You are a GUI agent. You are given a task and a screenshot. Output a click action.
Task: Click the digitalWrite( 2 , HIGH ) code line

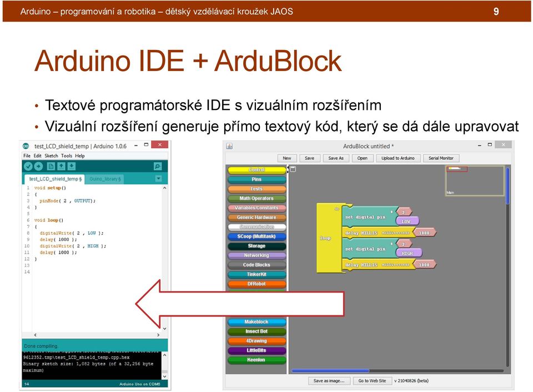tap(73, 246)
